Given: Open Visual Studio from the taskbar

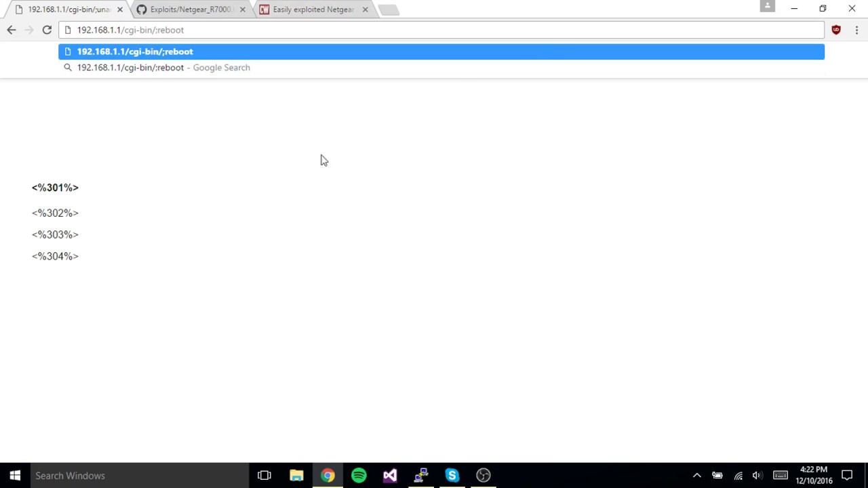Looking at the screenshot, I should [x=390, y=475].
